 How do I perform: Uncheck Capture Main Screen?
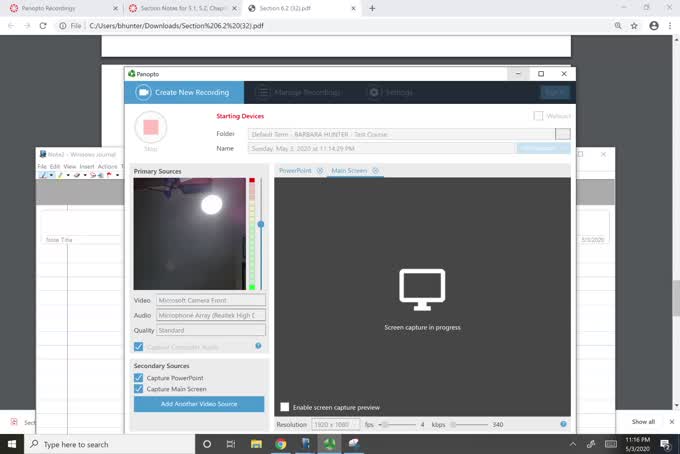pyautogui.click(x=139, y=389)
